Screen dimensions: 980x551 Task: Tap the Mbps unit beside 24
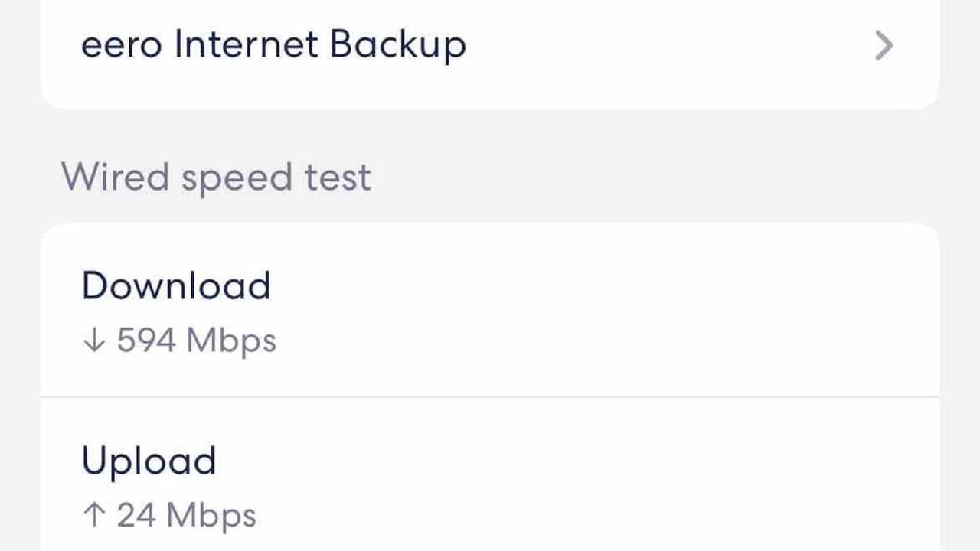click(211, 516)
